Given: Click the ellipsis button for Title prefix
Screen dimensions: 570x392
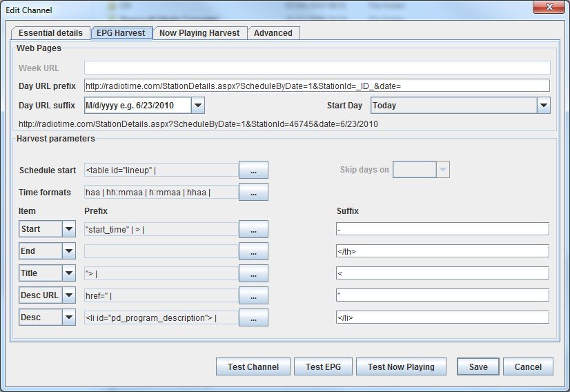Looking at the screenshot, I should coord(253,273).
